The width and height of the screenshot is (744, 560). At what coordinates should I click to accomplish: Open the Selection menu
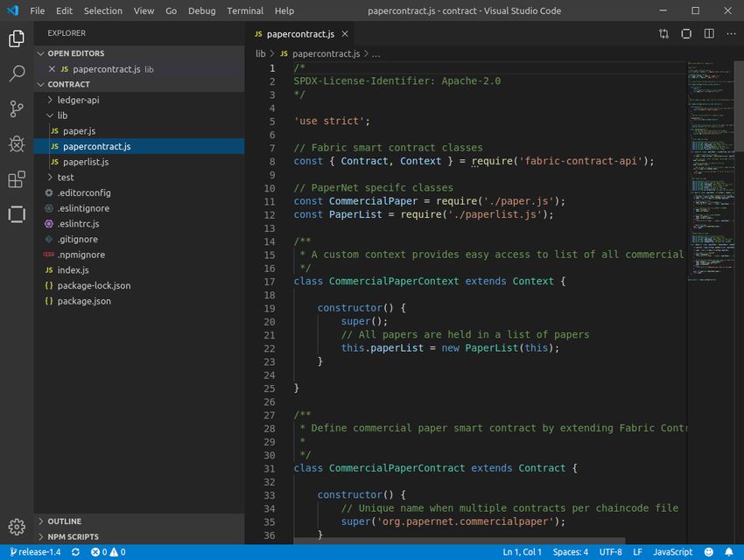pyautogui.click(x=103, y=10)
